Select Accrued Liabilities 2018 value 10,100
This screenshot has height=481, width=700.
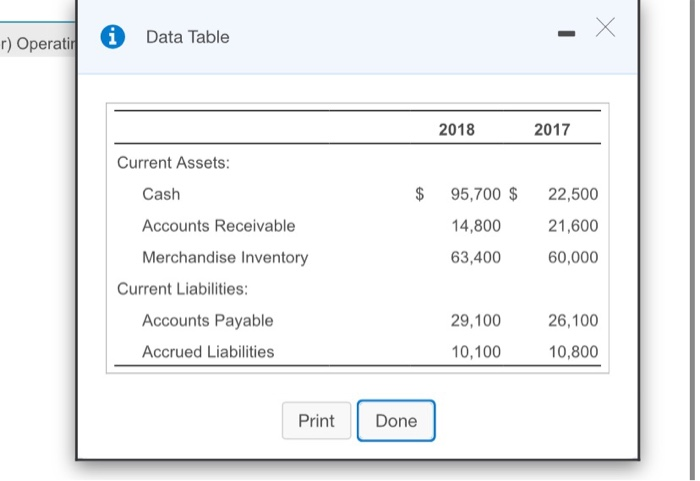click(x=476, y=352)
